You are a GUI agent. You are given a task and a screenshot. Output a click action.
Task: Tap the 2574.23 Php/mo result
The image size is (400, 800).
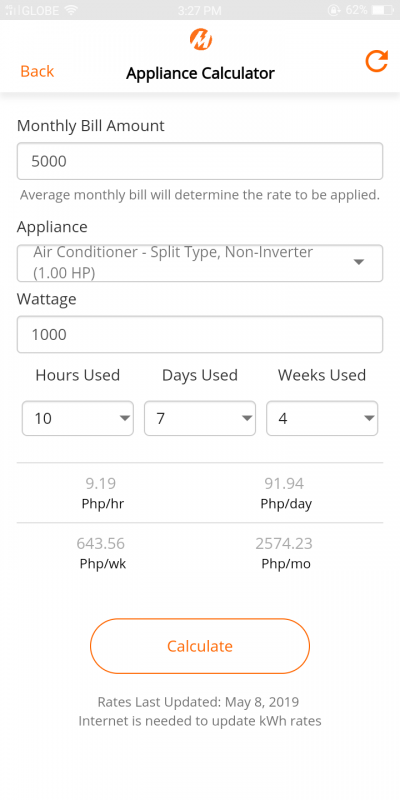pyautogui.click(x=284, y=553)
